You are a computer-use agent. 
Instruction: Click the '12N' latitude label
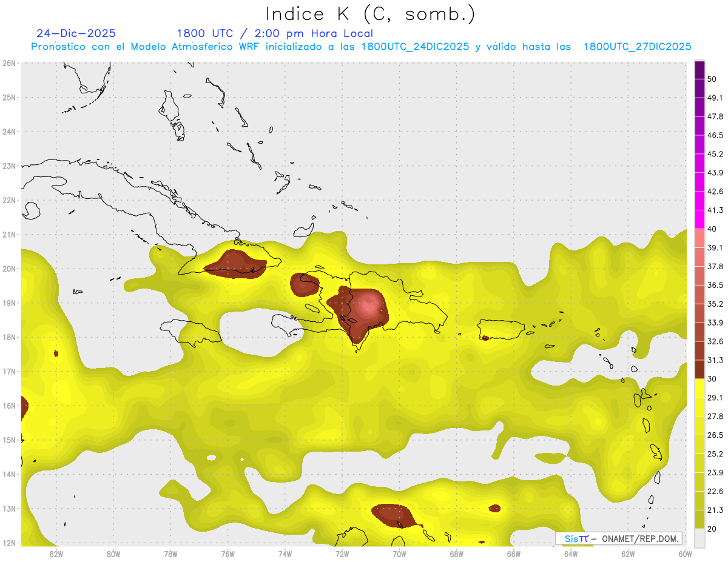[x=9, y=543]
